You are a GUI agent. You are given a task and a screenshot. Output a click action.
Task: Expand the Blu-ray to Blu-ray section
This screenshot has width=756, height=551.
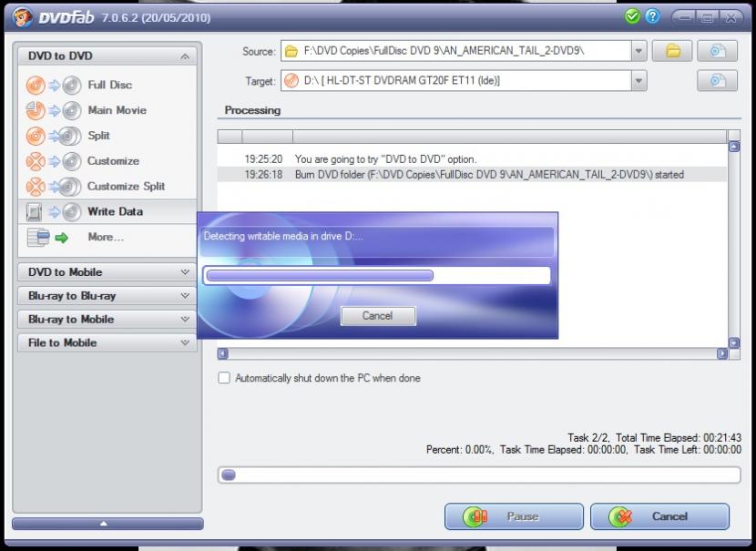pyautogui.click(x=107, y=296)
